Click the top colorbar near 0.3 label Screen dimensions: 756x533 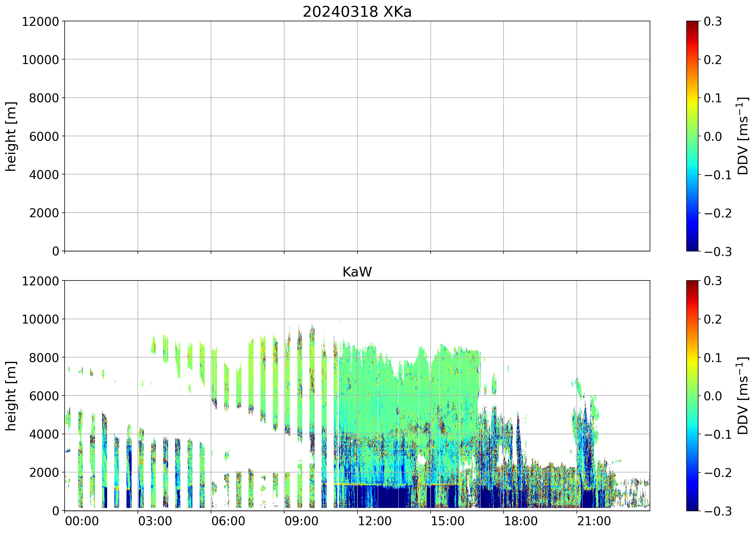coord(692,24)
